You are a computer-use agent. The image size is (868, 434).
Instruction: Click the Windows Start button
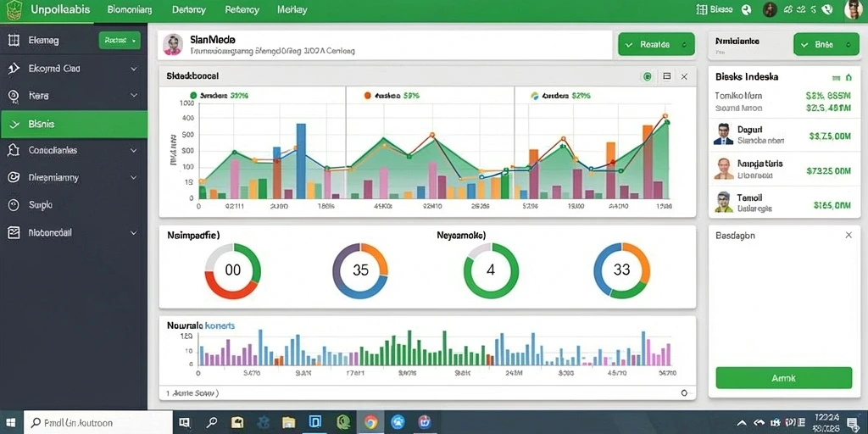12,422
